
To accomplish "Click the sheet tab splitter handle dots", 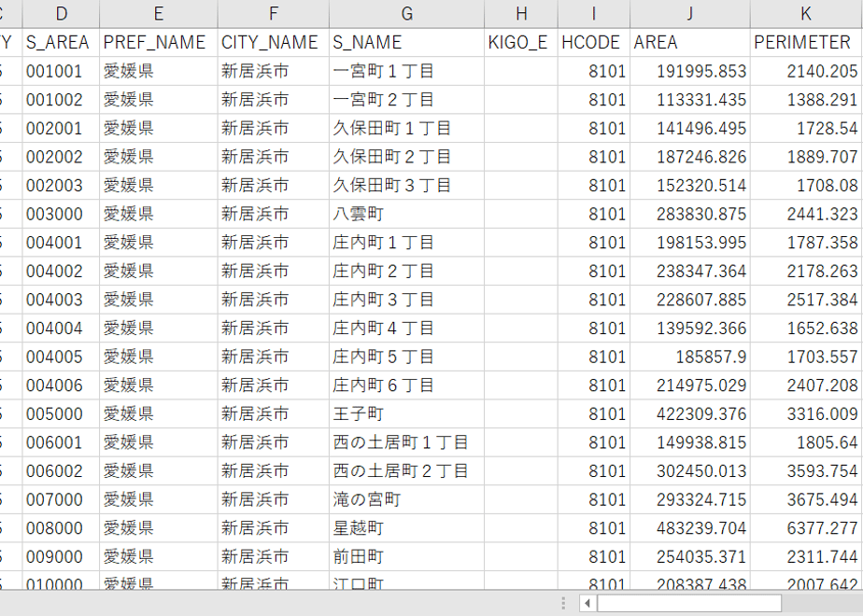I will tap(563, 603).
